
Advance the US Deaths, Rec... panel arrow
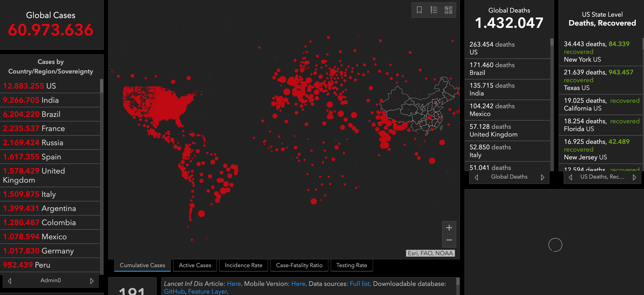click(634, 177)
